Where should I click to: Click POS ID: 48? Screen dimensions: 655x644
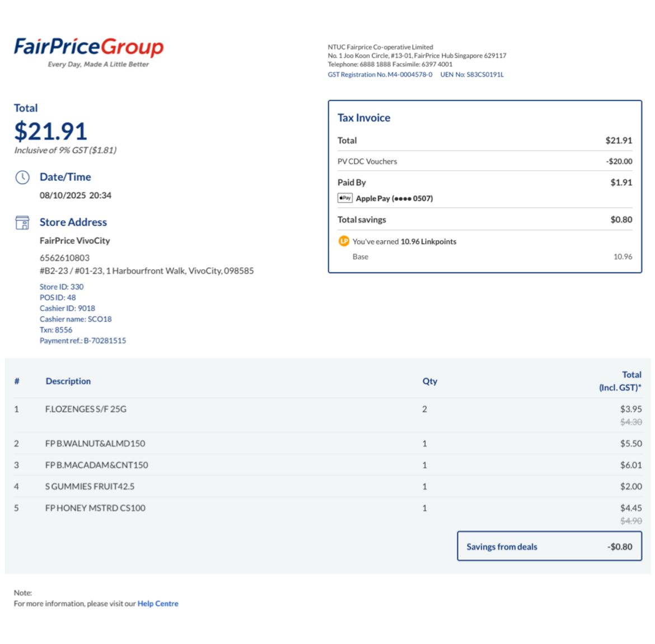[x=58, y=297]
